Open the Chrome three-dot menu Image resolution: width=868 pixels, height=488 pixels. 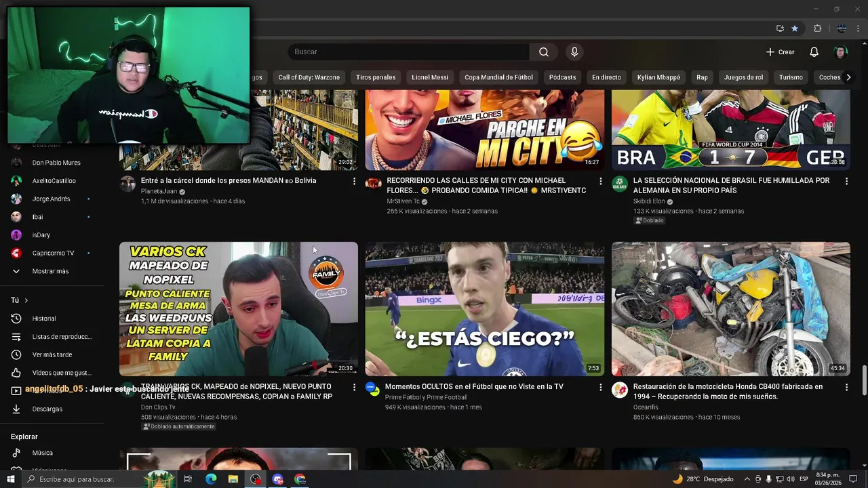859,28
